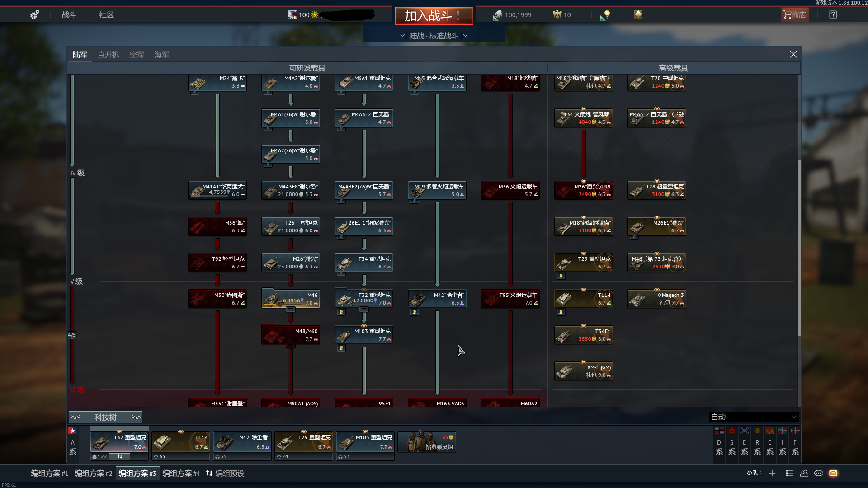The height and width of the screenshot is (488, 868).
Task: Select the M4A3E8 谢尔曼 vehicle card
Action: point(291,190)
